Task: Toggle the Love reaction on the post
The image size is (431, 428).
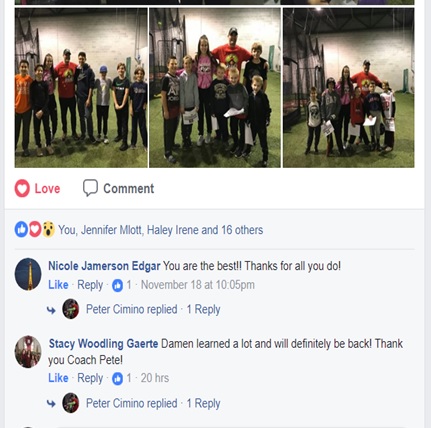Action: (x=37, y=188)
